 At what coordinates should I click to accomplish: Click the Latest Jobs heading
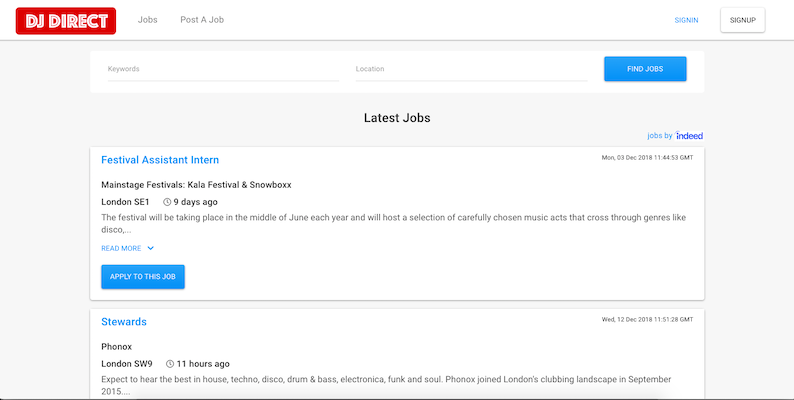397,118
